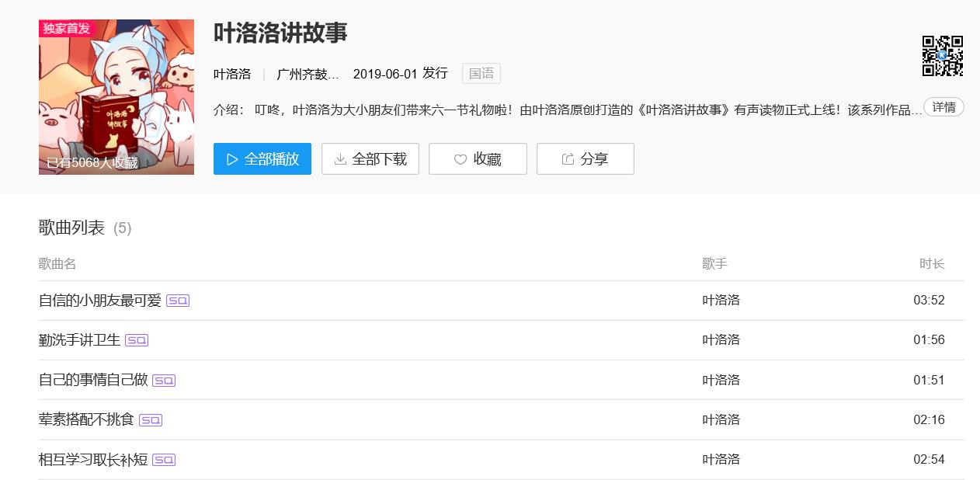Click SQ badge beside 自己的事情自己做

(x=164, y=381)
